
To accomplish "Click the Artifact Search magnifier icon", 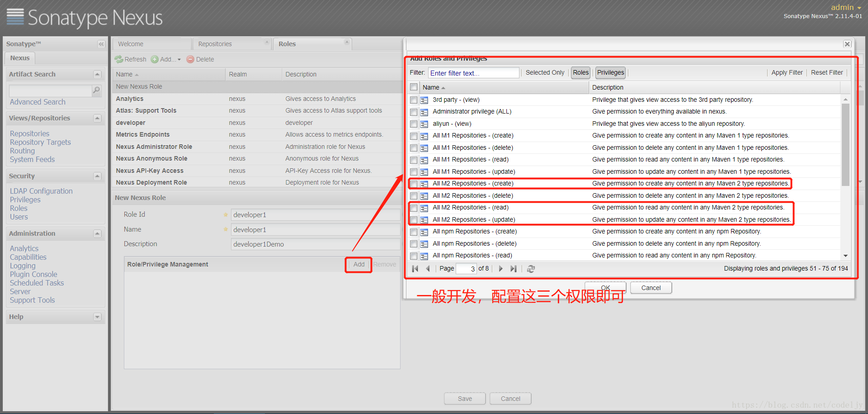I will (96, 90).
